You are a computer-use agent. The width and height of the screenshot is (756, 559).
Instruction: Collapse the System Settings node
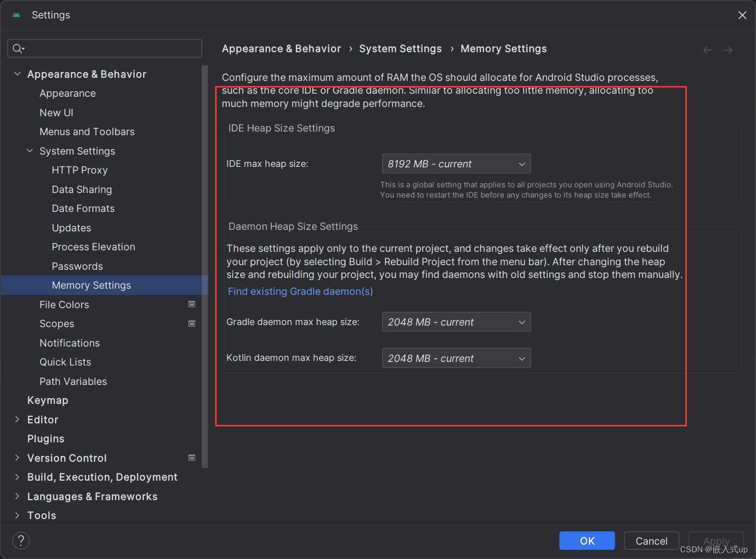[30, 151]
